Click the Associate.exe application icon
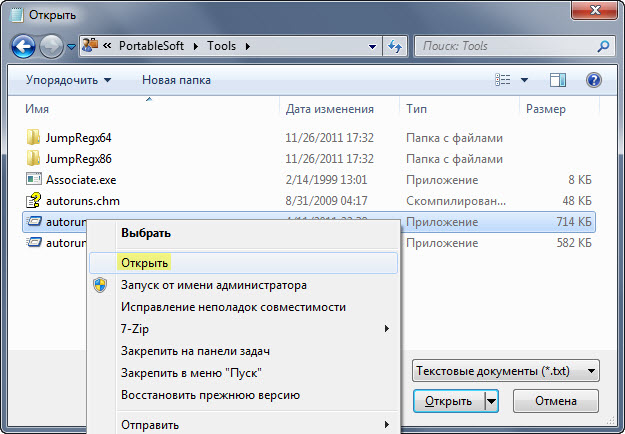 click(33, 179)
